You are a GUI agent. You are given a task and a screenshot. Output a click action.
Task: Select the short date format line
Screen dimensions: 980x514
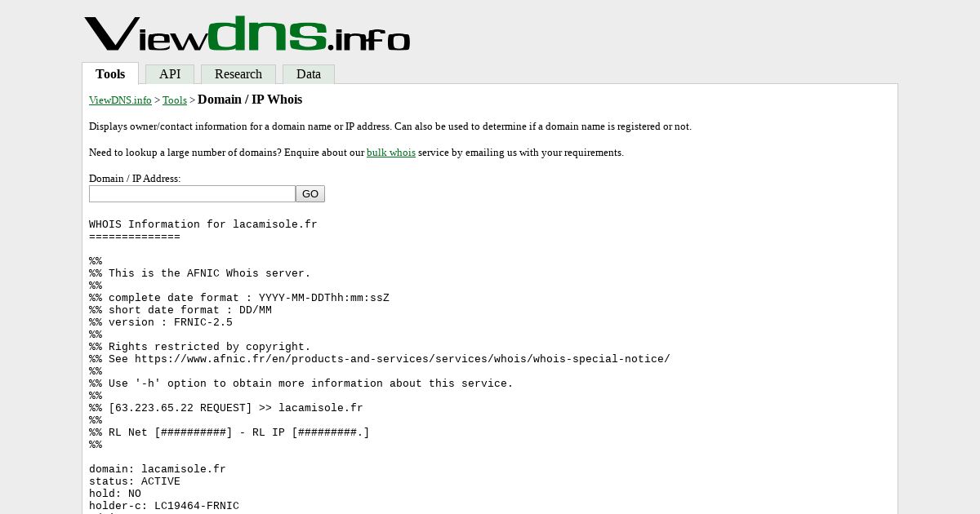[x=180, y=310]
